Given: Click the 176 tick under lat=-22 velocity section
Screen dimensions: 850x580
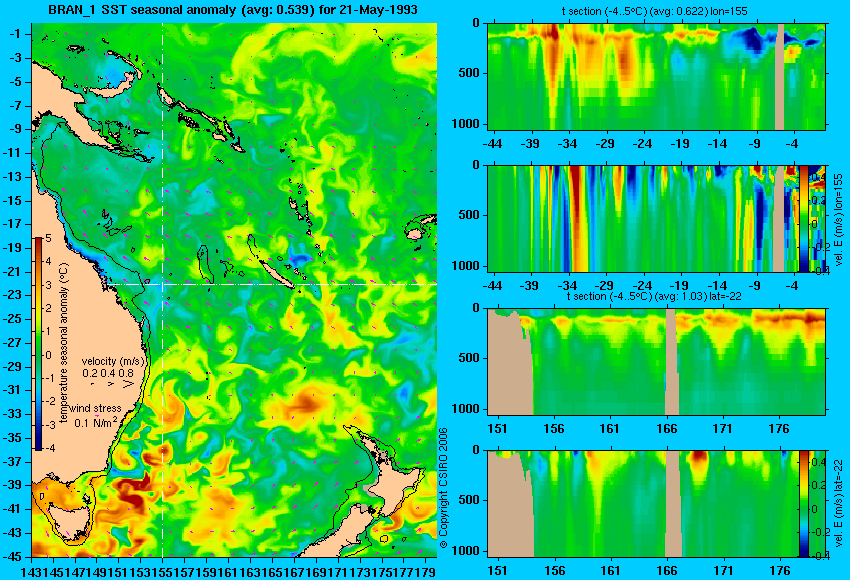Looking at the screenshot, I should tap(781, 571).
